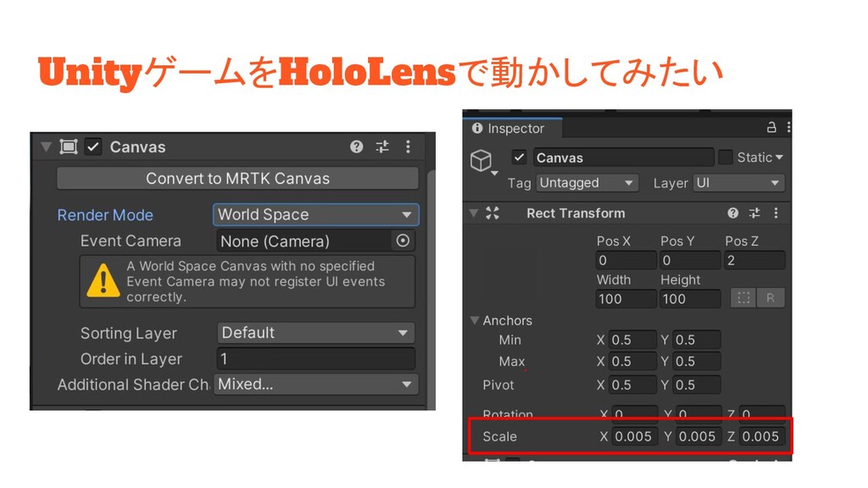Viewport: 868px width, 488px height.
Task: Click Anchors Min Y field
Action: pyautogui.click(x=697, y=340)
